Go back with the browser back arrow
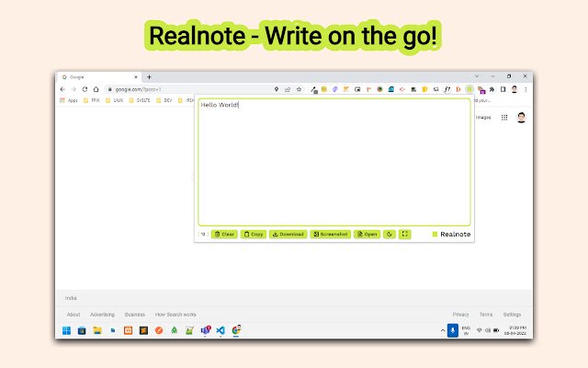Screen dimensions: 588x368 pos(62,89)
